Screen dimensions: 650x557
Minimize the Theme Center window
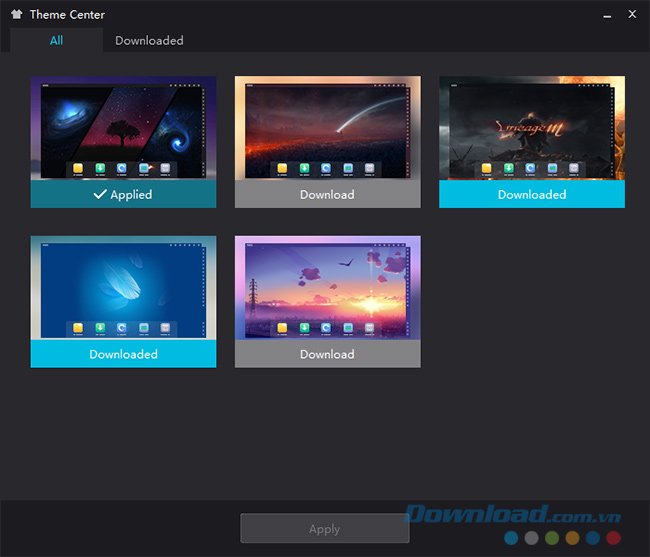pos(607,15)
